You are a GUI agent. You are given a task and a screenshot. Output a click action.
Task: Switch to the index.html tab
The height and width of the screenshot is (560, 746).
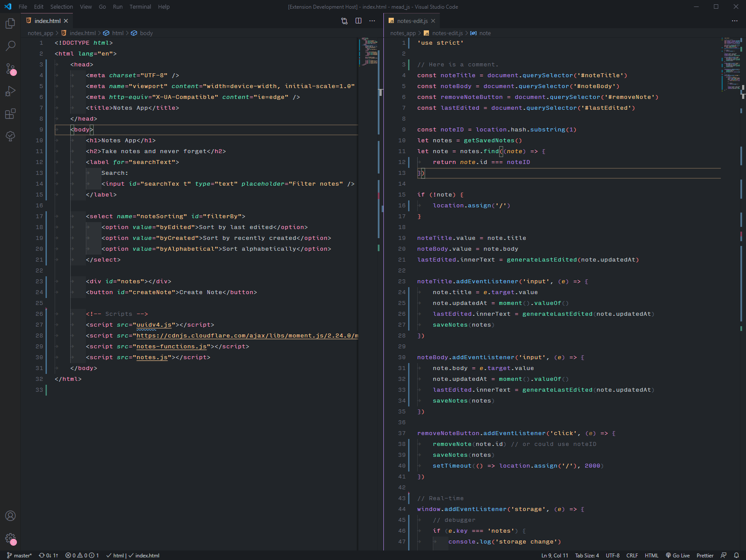[x=47, y=21]
